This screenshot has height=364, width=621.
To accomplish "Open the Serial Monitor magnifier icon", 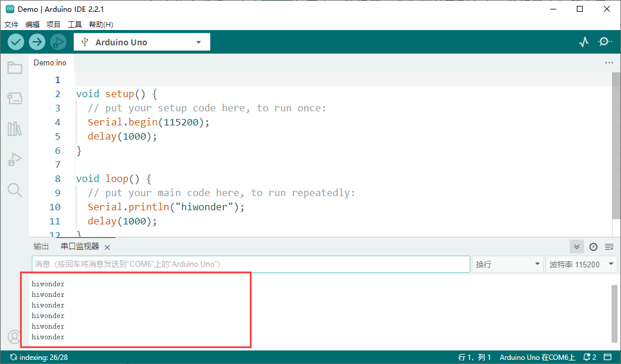I will click(605, 42).
